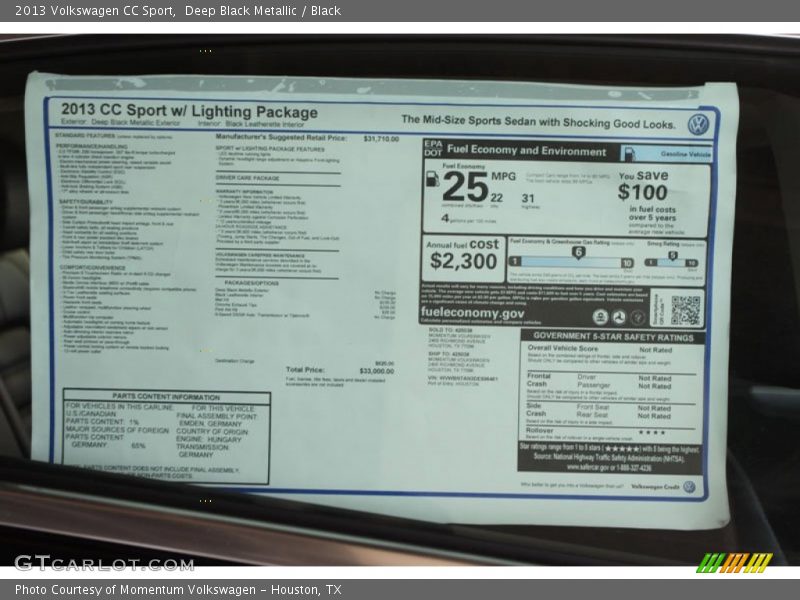Click the "COMFORT/CONVENIENCE" section heading

pos(93,267)
